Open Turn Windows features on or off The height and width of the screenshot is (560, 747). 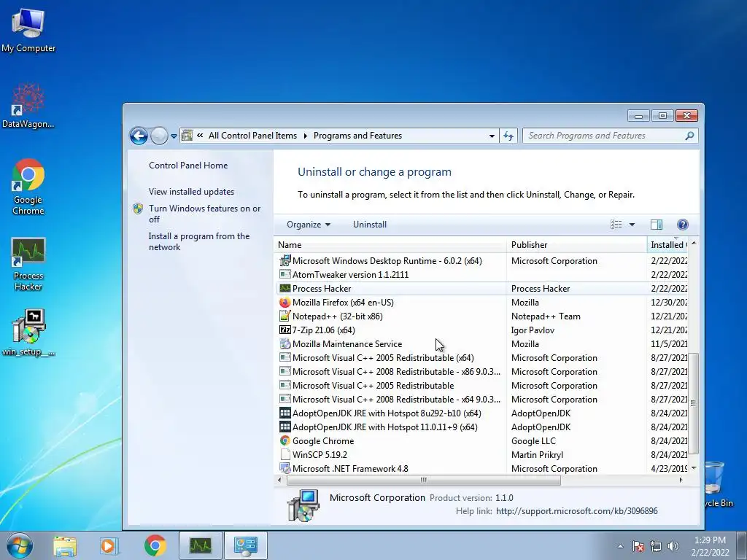tap(204, 214)
